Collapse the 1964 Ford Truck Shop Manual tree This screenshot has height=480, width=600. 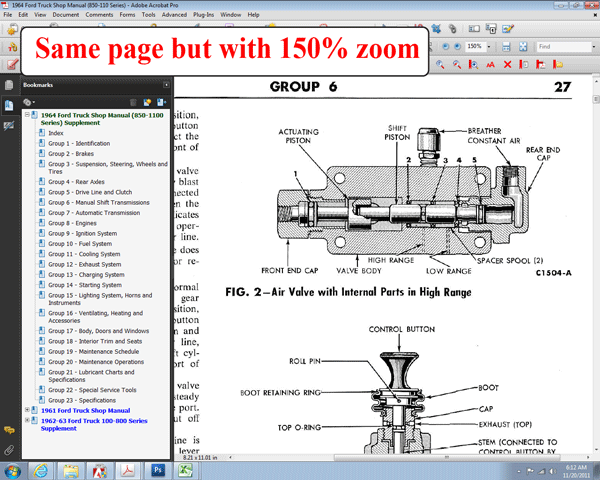tap(27, 114)
